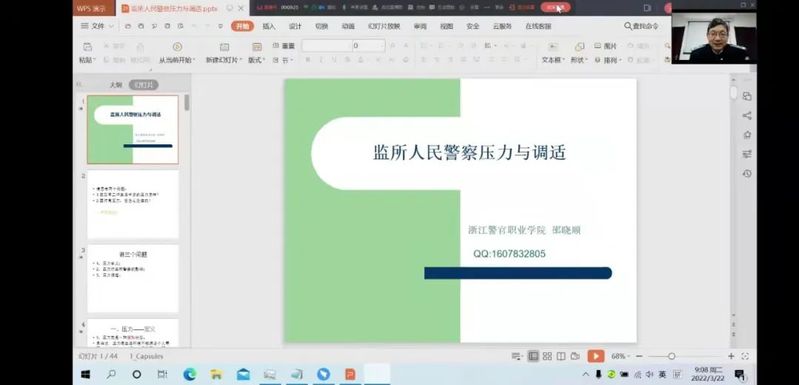Open the 幻灯片放映 ribbon tab
799x385 pixels.
tap(384, 26)
